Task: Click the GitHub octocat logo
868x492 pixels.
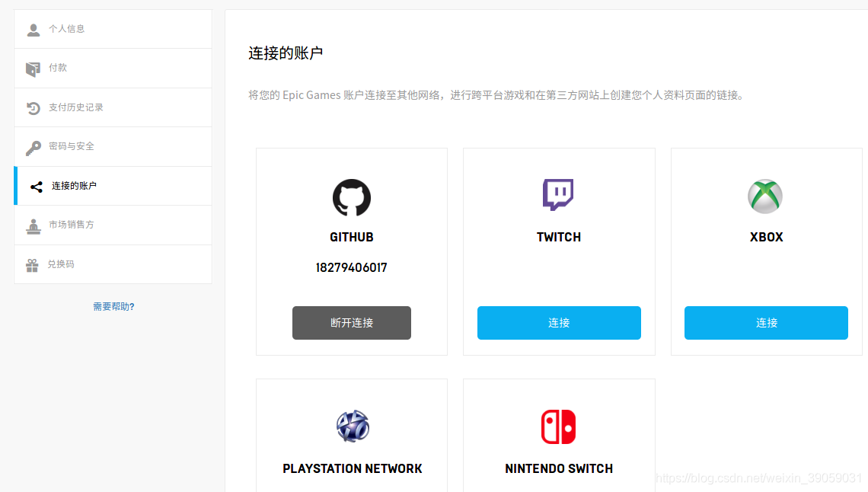Action: pyautogui.click(x=352, y=197)
